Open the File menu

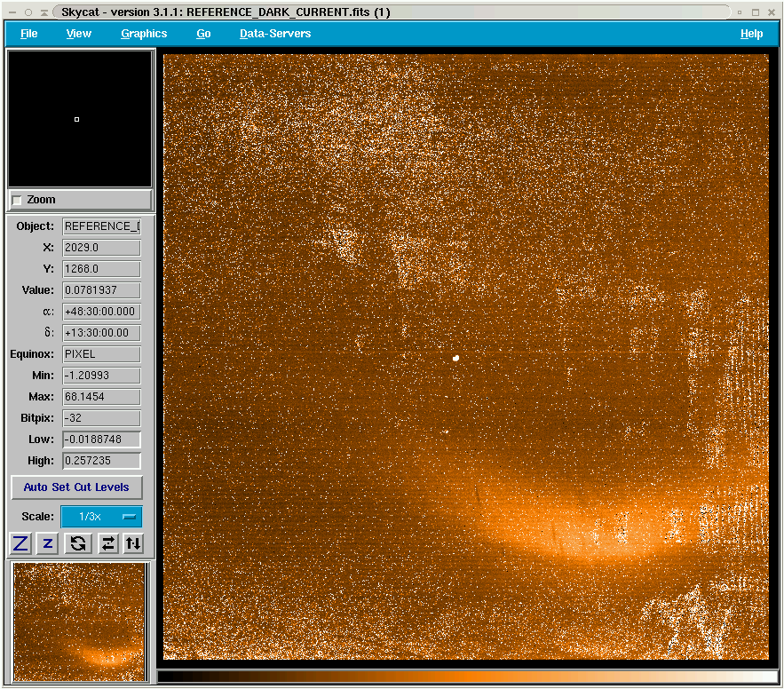pyautogui.click(x=29, y=34)
